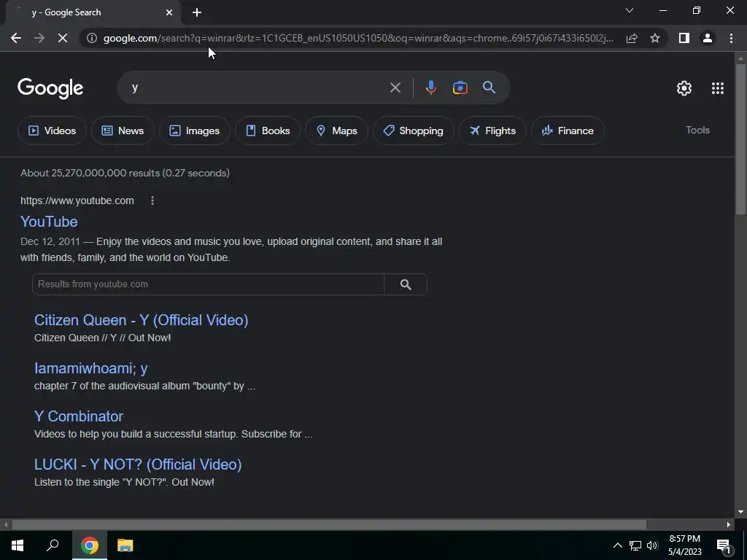Viewport: 747px width, 560px height.
Task: Open the Google apps grid
Action: (x=718, y=88)
